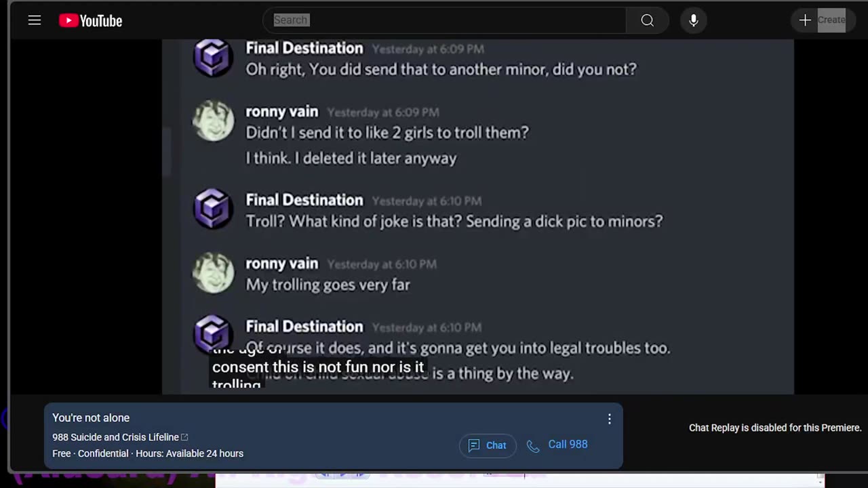This screenshot has height=488, width=868.
Task: Open three-dot menu on crisis panel
Action: tap(610, 419)
